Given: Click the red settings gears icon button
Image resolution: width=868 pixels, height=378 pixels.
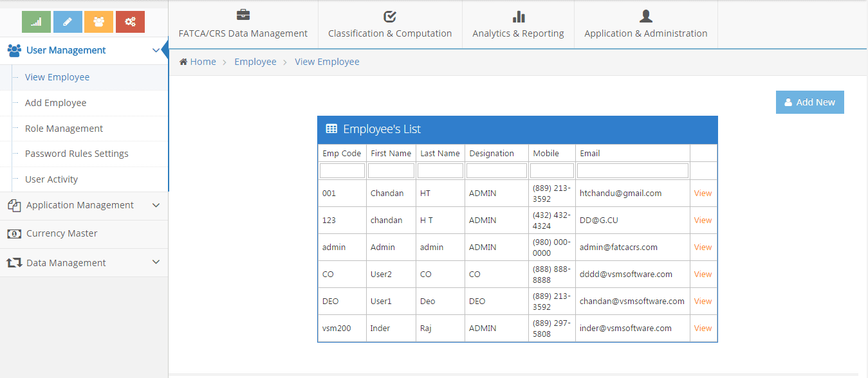Looking at the screenshot, I should click(x=130, y=22).
